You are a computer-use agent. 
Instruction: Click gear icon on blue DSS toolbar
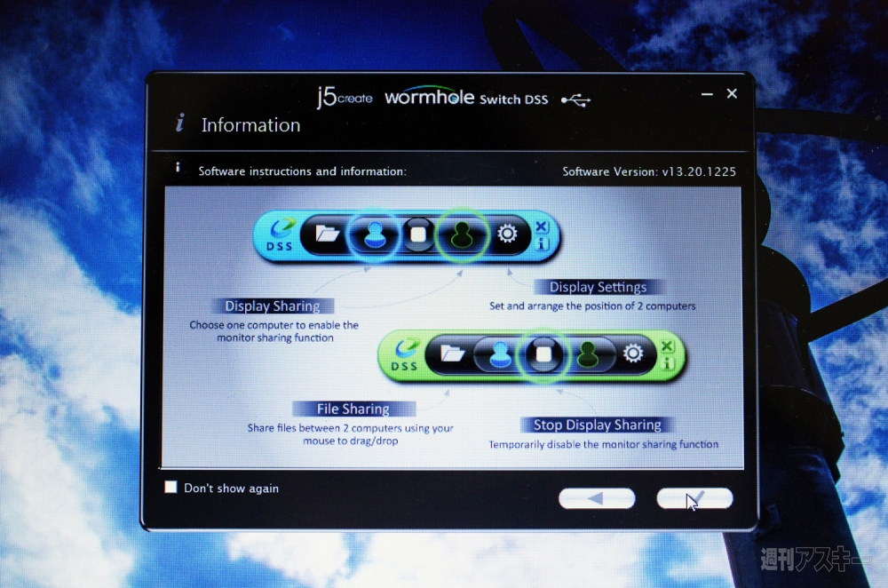pos(507,233)
